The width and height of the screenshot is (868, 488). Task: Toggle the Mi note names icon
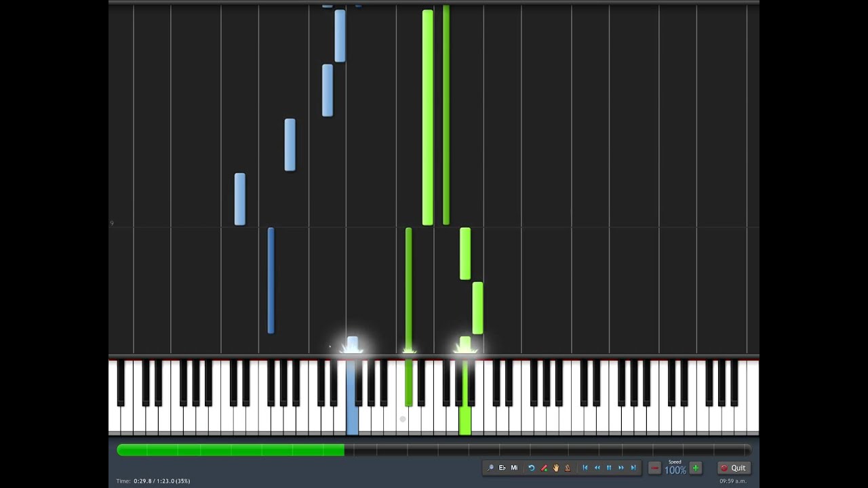click(514, 468)
